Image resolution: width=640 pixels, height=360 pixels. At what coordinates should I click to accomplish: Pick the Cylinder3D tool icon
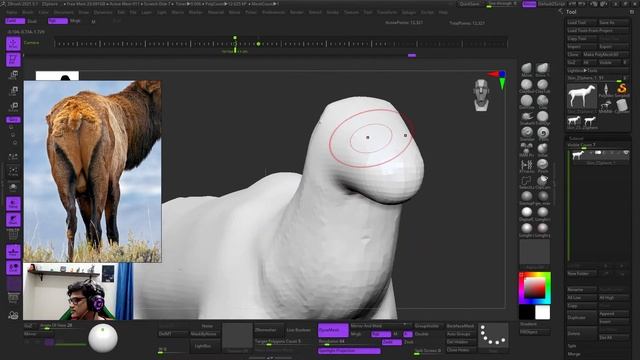pyautogui.click(x=622, y=106)
